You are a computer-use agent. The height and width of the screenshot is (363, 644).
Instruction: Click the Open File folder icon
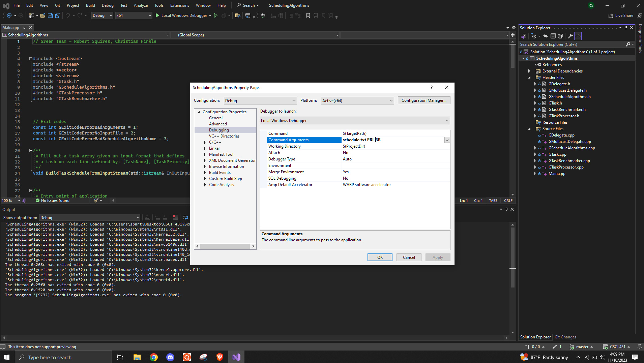click(x=42, y=16)
